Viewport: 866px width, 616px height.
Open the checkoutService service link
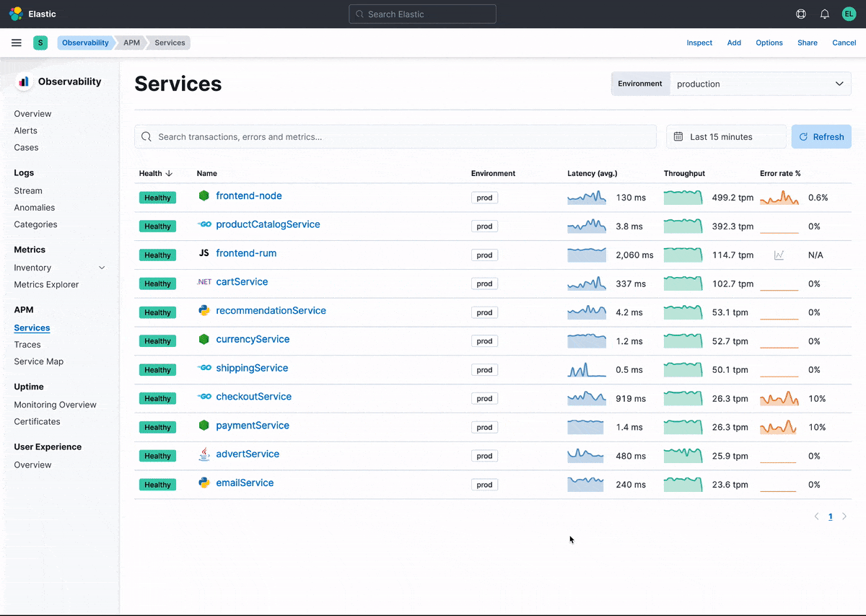[x=254, y=397]
